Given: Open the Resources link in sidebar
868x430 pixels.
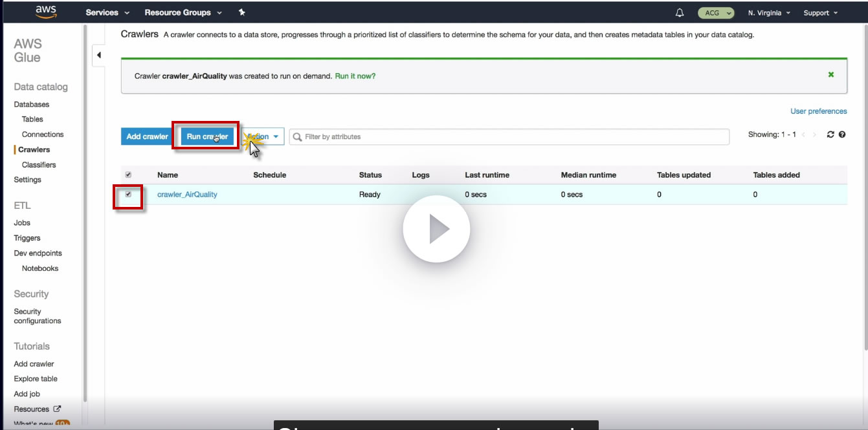Looking at the screenshot, I should (x=32, y=409).
